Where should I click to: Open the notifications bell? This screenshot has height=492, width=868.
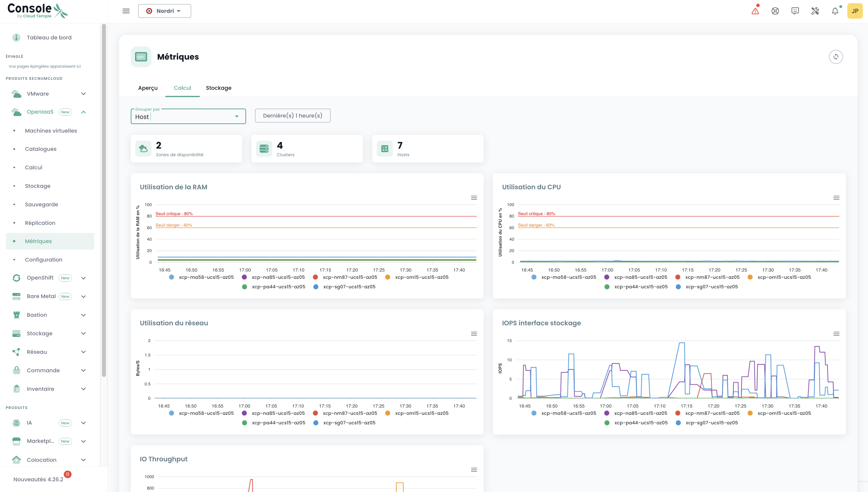tap(835, 11)
